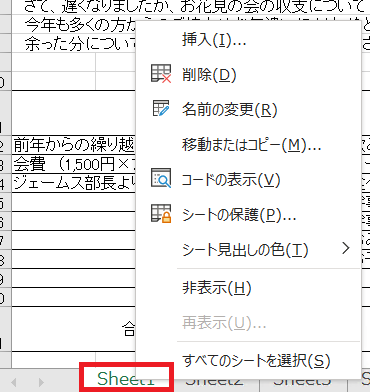The width and height of the screenshot is (370, 392).
Task: Open 移動またはコピー(M)... dialog
Action: (248, 145)
